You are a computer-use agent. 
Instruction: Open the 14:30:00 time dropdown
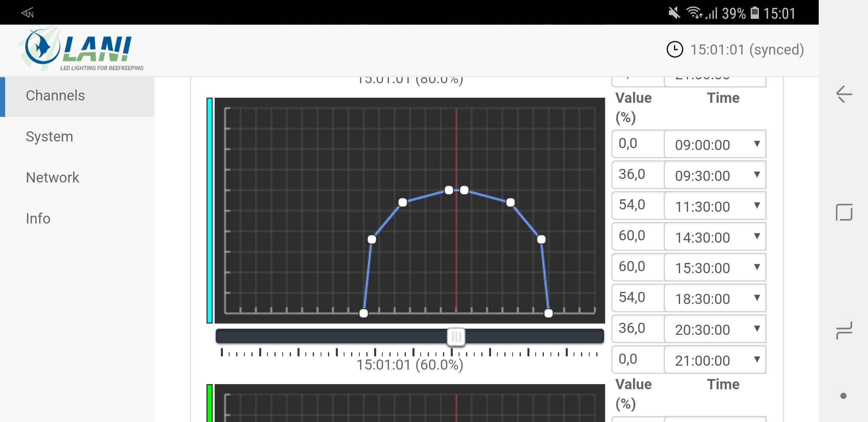coord(715,237)
